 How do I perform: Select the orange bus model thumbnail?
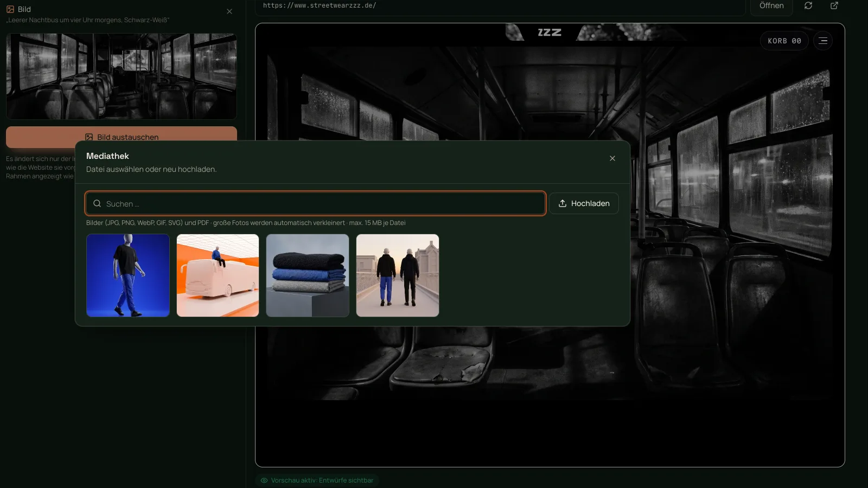point(218,275)
